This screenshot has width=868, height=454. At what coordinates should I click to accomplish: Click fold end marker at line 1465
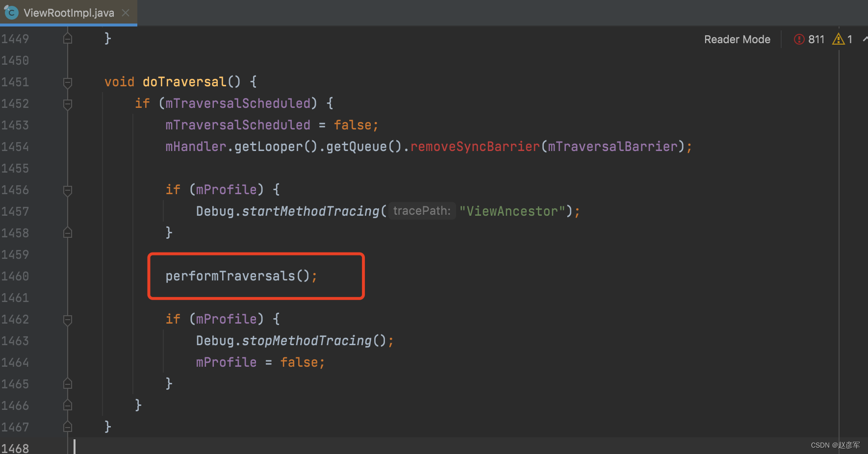coord(68,383)
